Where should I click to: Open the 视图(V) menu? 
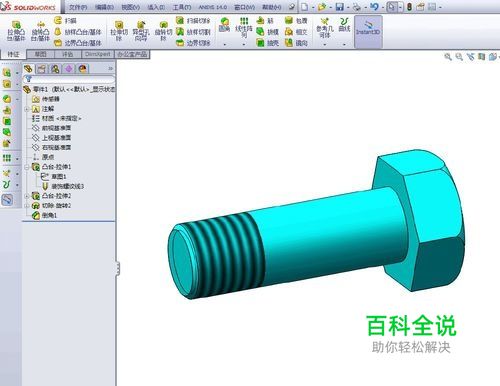tap(130, 7)
